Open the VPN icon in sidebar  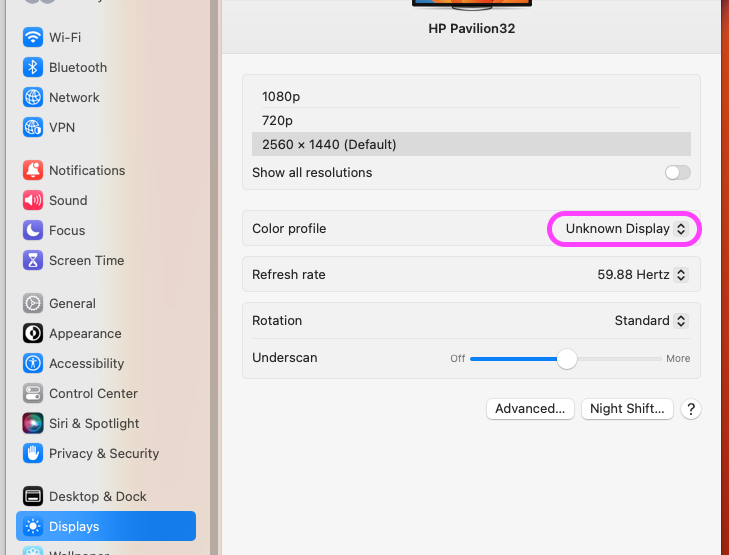(33, 127)
